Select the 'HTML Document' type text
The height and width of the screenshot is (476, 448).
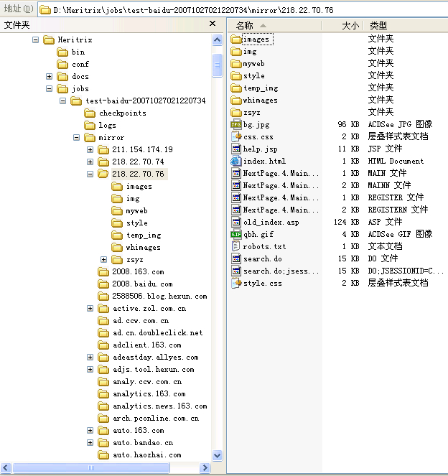396,161
